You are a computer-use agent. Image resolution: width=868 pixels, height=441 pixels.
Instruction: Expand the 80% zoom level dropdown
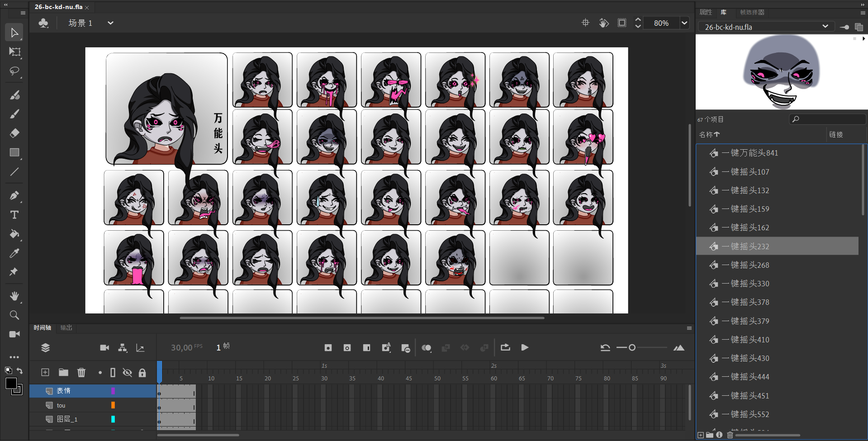pos(684,23)
